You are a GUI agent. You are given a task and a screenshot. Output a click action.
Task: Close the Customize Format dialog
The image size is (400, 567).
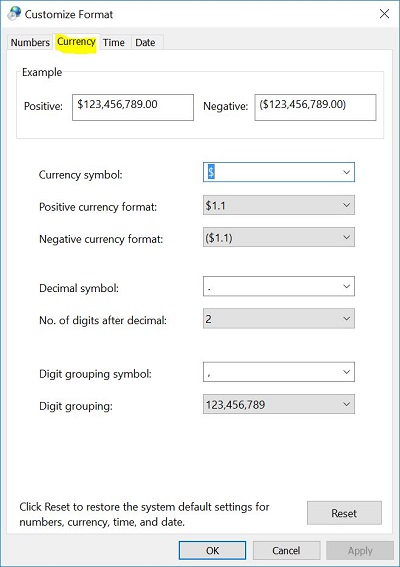[x=384, y=14]
